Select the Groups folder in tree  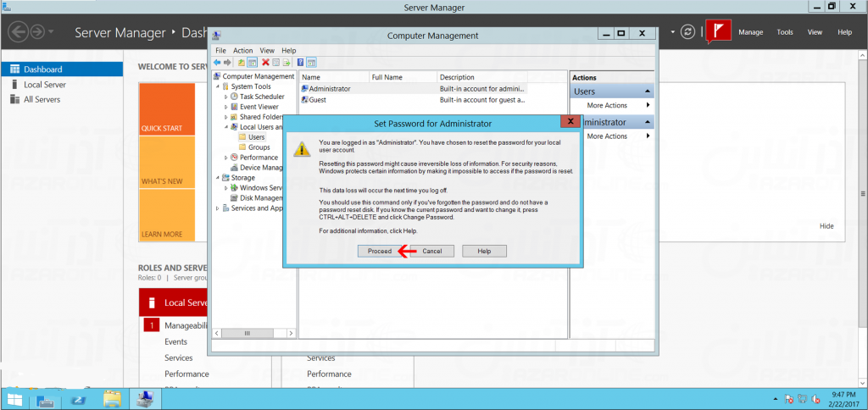tap(254, 147)
